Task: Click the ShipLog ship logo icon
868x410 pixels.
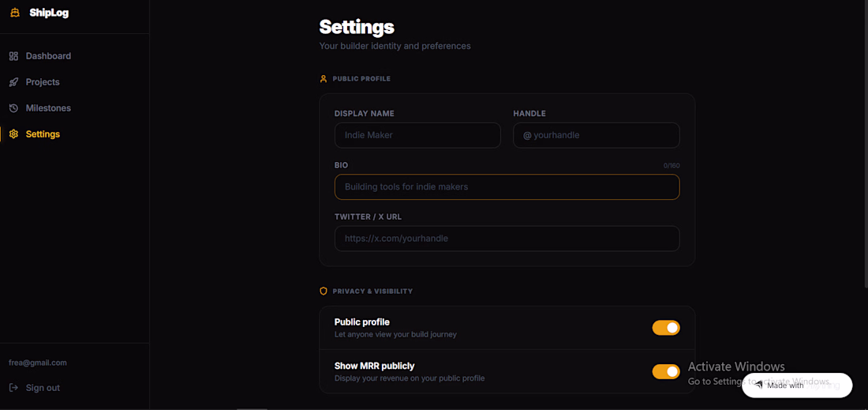Action: pyautogui.click(x=15, y=13)
